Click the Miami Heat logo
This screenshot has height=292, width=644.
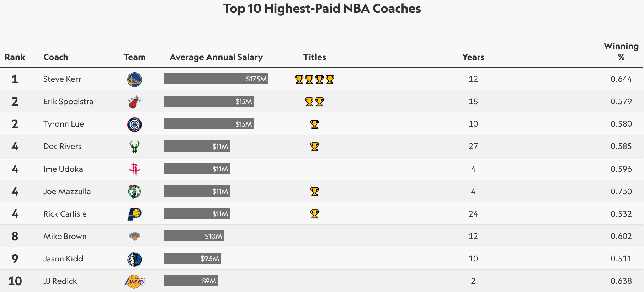click(x=134, y=102)
